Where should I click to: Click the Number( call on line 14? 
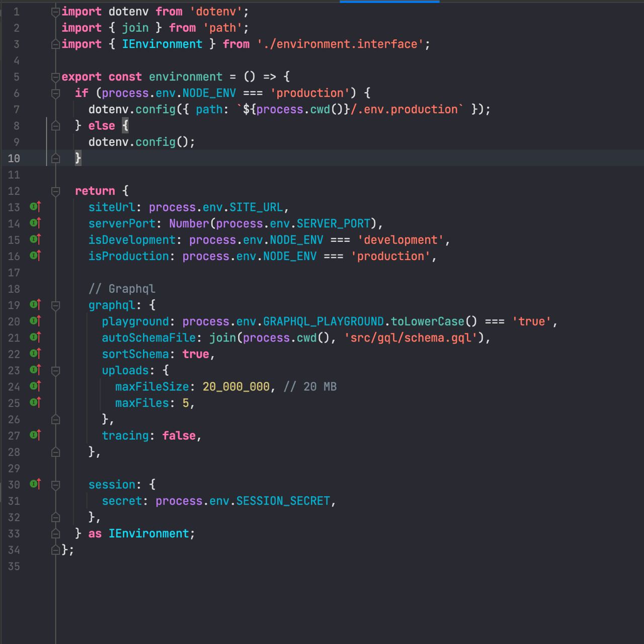coord(192,224)
